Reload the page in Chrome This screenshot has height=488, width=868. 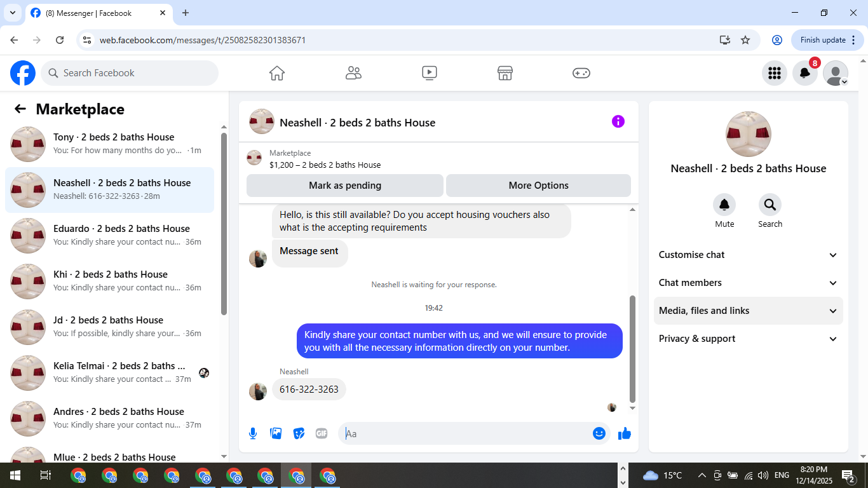coord(60,40)
